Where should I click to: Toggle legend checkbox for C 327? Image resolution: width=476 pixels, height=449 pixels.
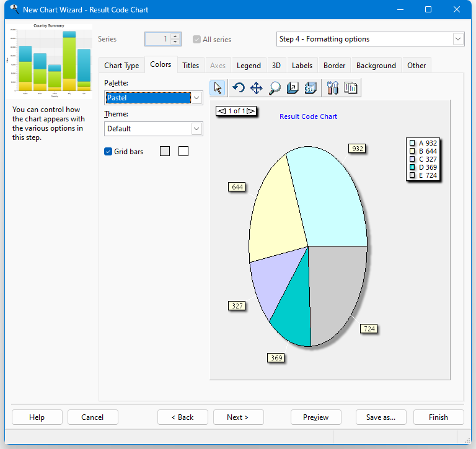coord(412,159)
